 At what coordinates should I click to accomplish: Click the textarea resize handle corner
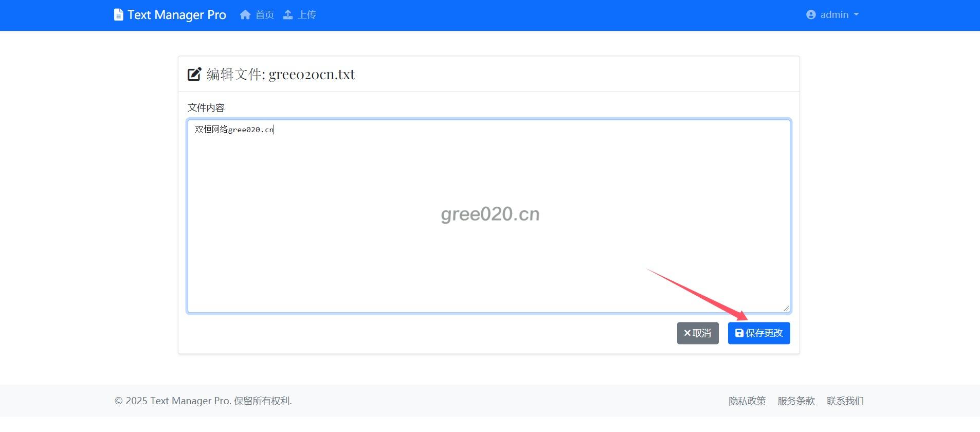786,308
